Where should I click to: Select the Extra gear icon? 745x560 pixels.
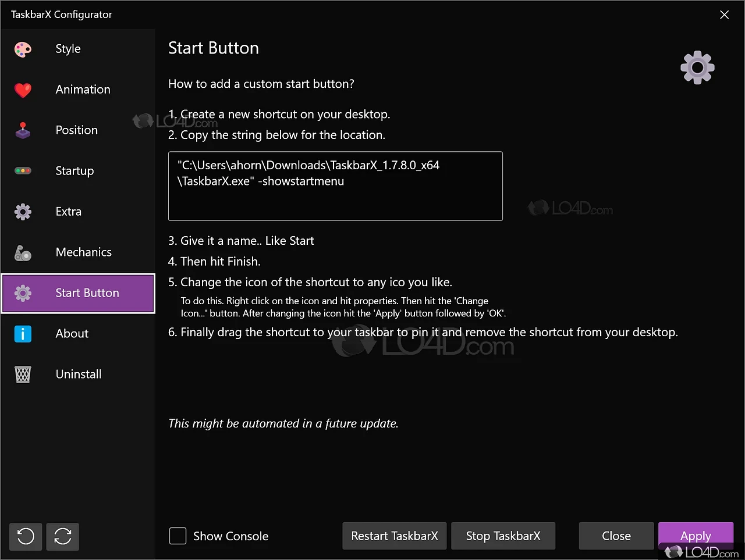tap(22, 212)
